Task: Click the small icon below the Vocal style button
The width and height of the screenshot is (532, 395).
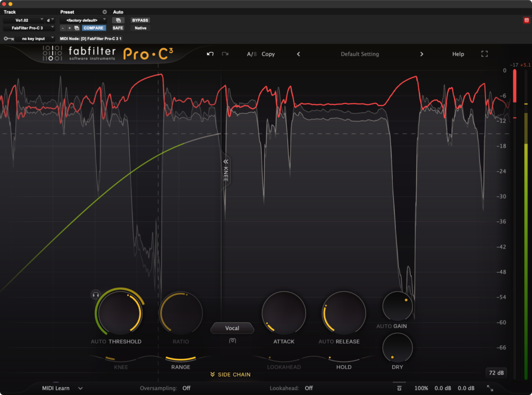Action: 233,341
